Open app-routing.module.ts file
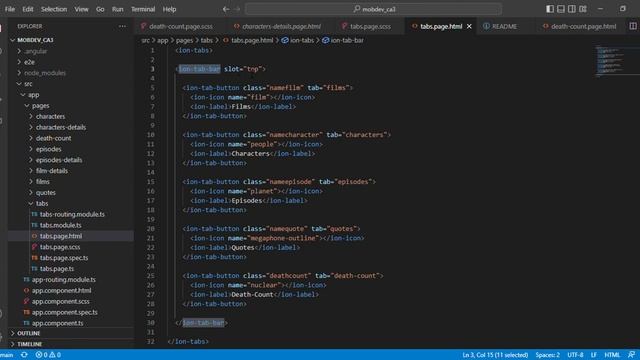The height and width of the screenshot is (360, 640). pos(64,280)
